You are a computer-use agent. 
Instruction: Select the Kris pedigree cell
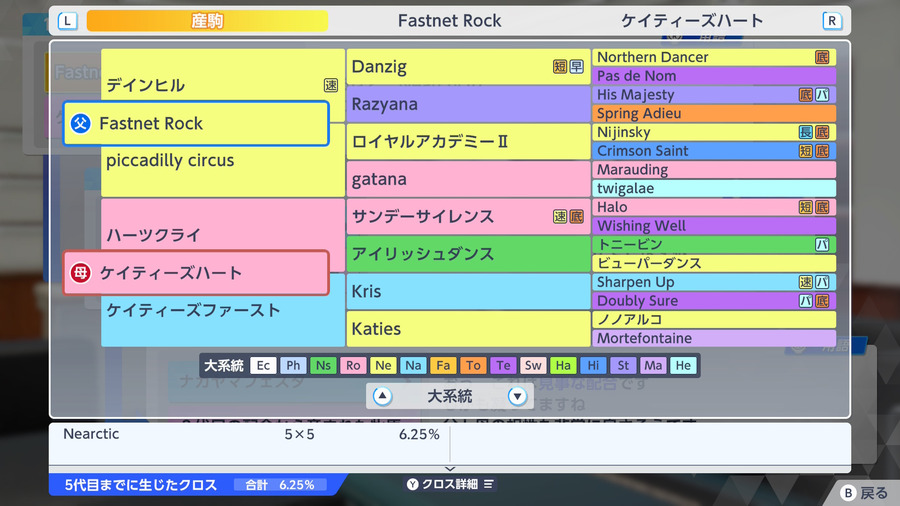[468, 291]
